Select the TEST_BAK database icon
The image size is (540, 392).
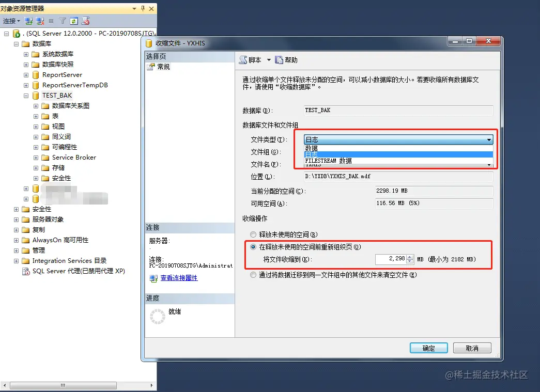[36, 96]
